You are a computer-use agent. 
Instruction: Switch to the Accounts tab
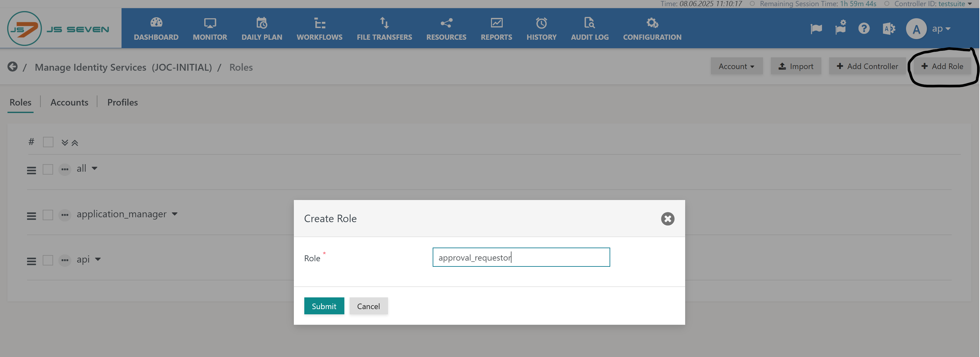click(69, 102)
